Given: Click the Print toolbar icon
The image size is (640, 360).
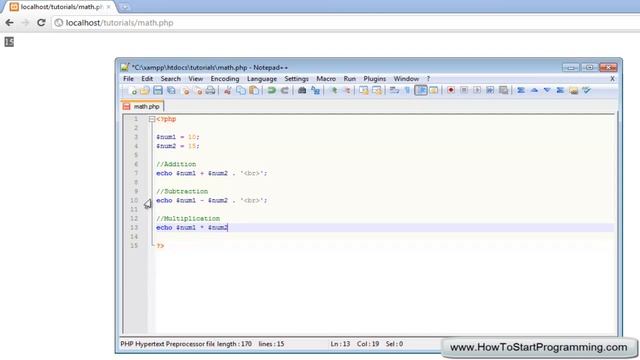Looking at the screenshot, I should tap(210, 91).
